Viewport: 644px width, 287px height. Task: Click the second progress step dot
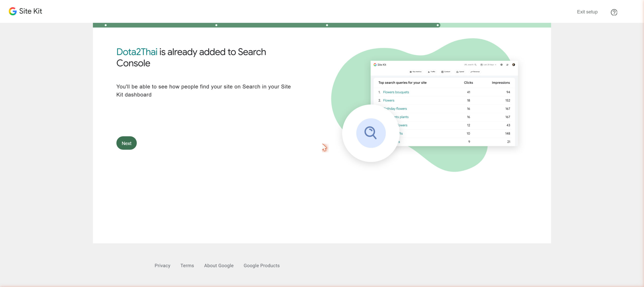click(x=216, y=25)
